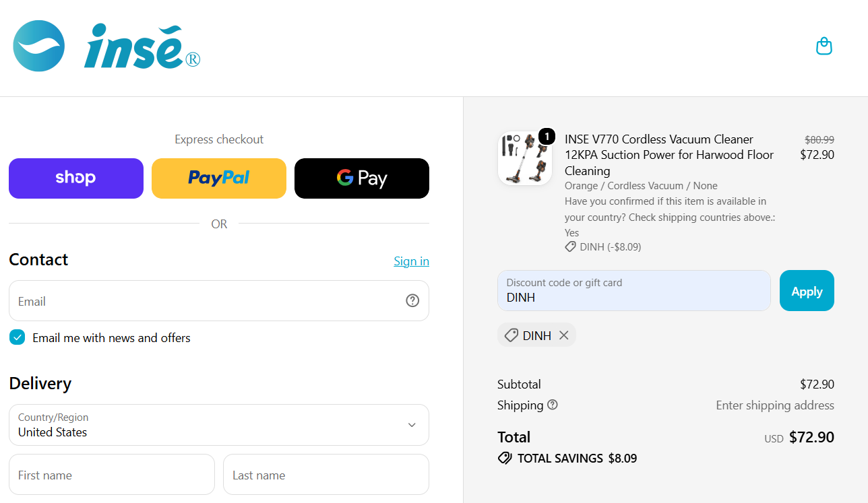This screenshot has width=868, height=503.
Task: Focus the Email input field
Action: [219, 301]
